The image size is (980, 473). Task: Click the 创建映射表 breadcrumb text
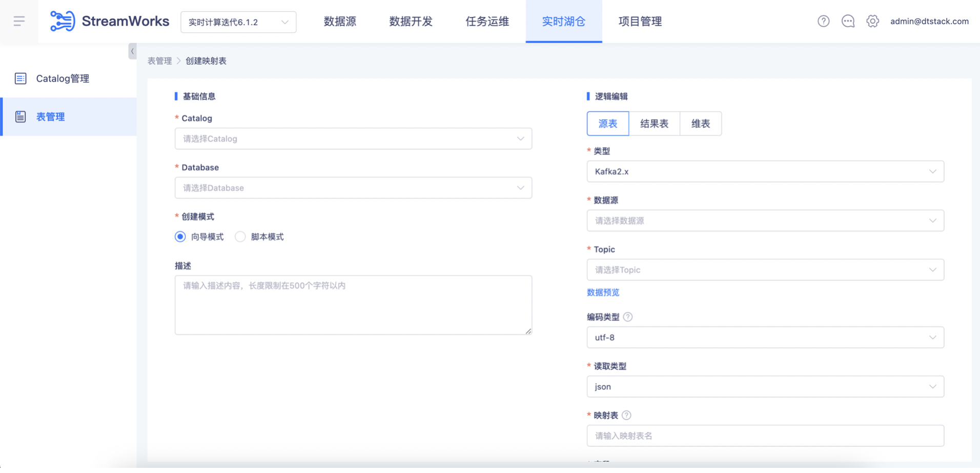coord(206,61)
